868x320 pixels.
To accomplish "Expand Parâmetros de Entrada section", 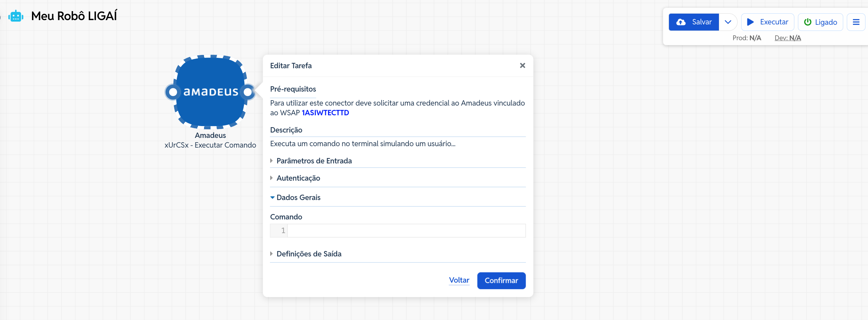I will pyautogui.click(x=398, y=161).
